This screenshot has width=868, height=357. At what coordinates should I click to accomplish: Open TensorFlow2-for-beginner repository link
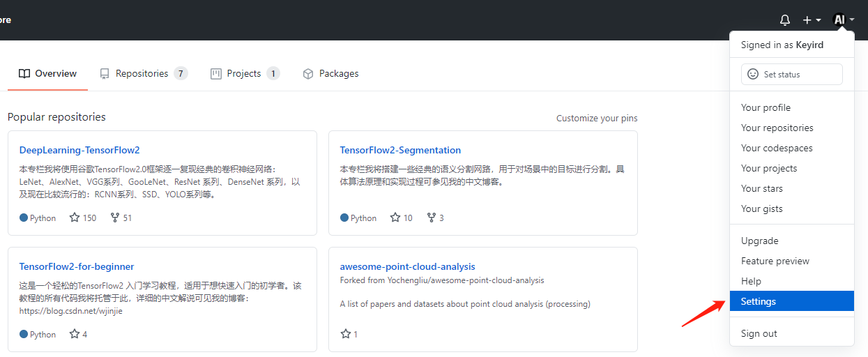[77, 266]
